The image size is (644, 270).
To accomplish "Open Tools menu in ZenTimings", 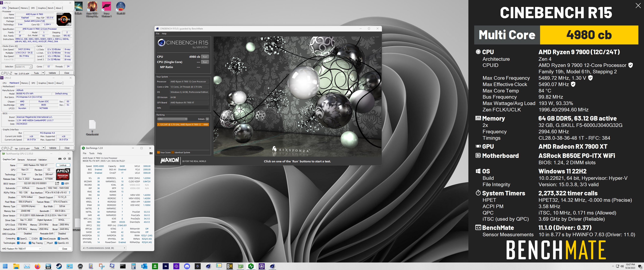I will [92, 153].
